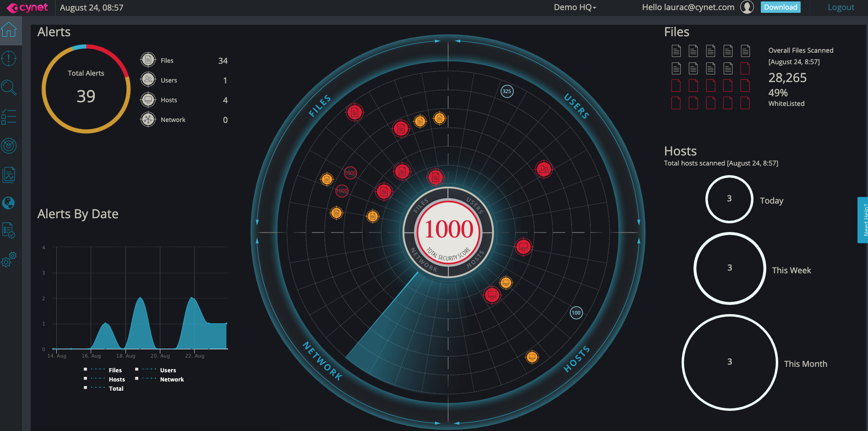Select the Network alert category icon
This screenshot has width=868, height=431.
(x=148, y=119)
